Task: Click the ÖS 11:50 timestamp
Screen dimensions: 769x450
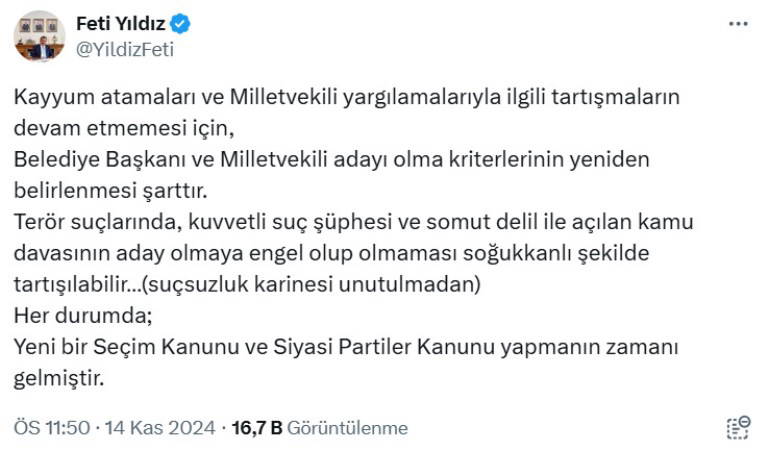Action: point(51,428)
